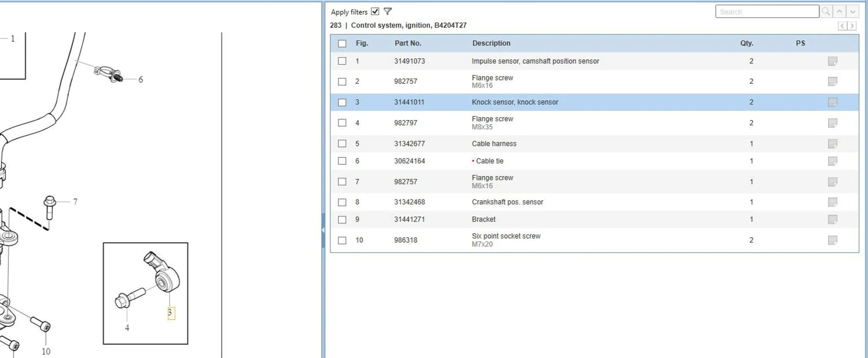Select checkbox for Cable tie row
This screenshot has width=868, height=358.
tap(342, 161)
